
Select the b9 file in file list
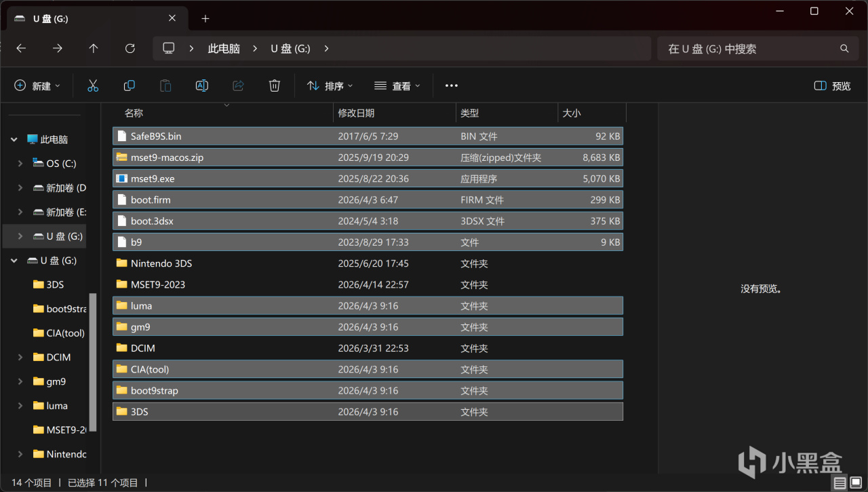pos(368,242)
